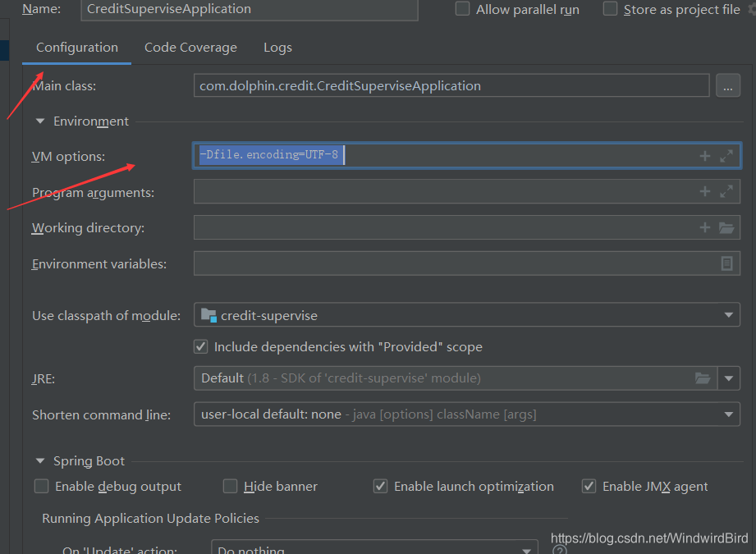Collapse the Spring Boot section

point(40,461)
